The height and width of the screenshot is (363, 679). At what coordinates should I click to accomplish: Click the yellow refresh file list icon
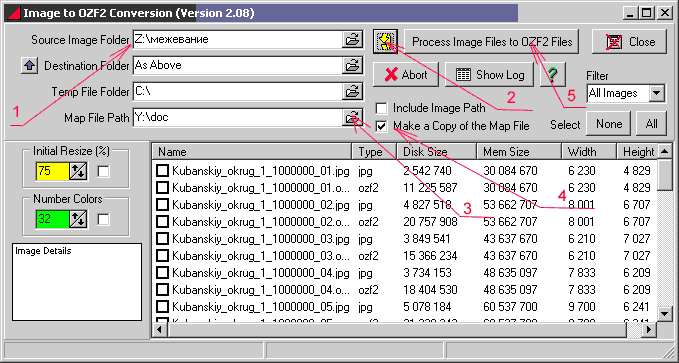385,42
